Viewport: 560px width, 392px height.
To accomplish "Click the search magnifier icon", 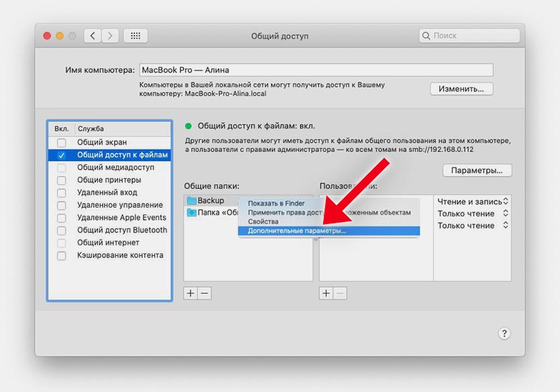I will click(x=426, y=36).
